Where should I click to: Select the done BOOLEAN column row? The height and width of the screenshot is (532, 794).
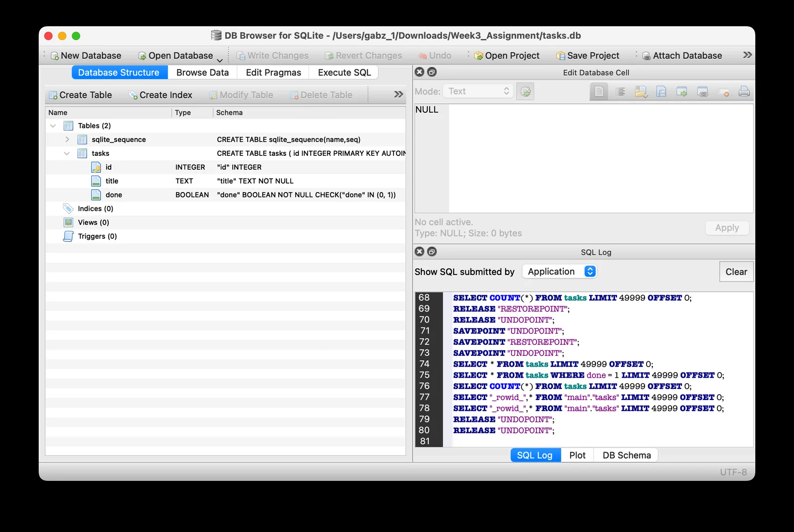coord(226,195)
